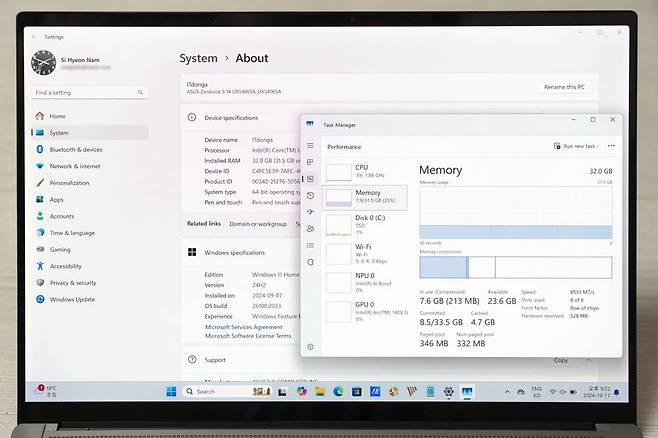Open Bluetooth & devices settings page

coord(75,149)
